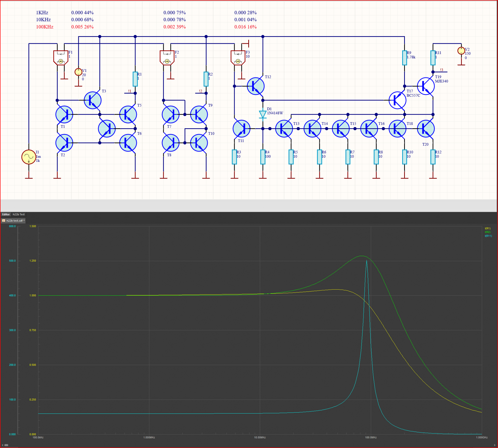Select the I(R11) trace in the legend

pos(488,236)
